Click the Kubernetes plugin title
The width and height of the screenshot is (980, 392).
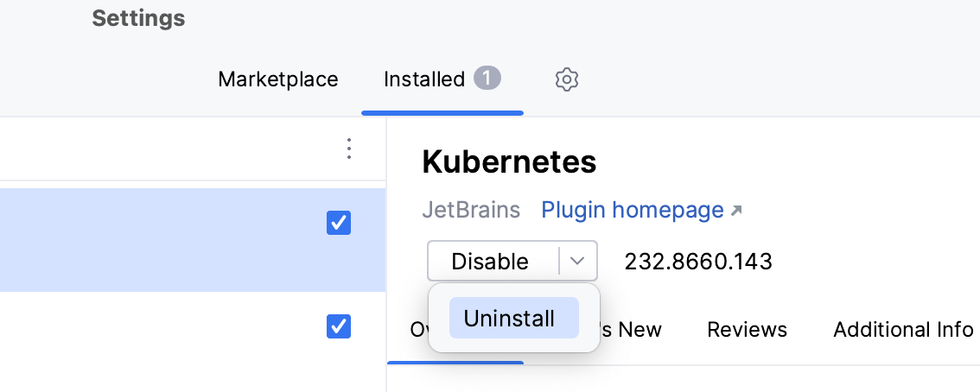click(x=509, y=161)
